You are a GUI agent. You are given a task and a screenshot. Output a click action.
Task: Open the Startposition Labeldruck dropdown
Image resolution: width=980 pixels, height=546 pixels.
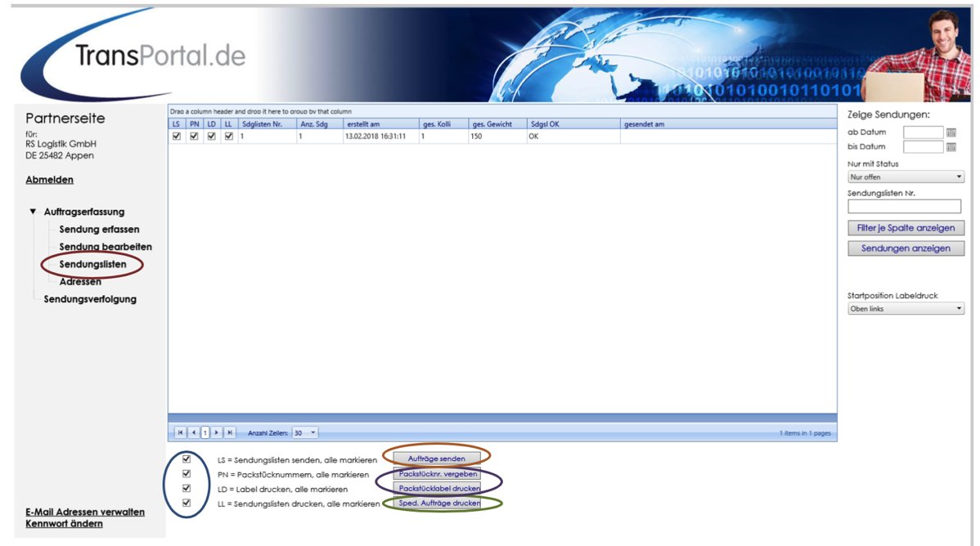906,309
